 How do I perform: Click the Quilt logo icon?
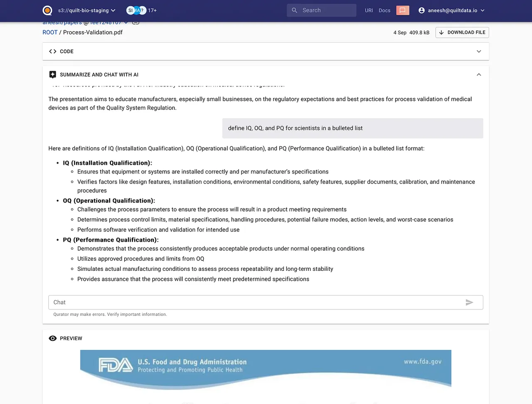pos(48,10)
